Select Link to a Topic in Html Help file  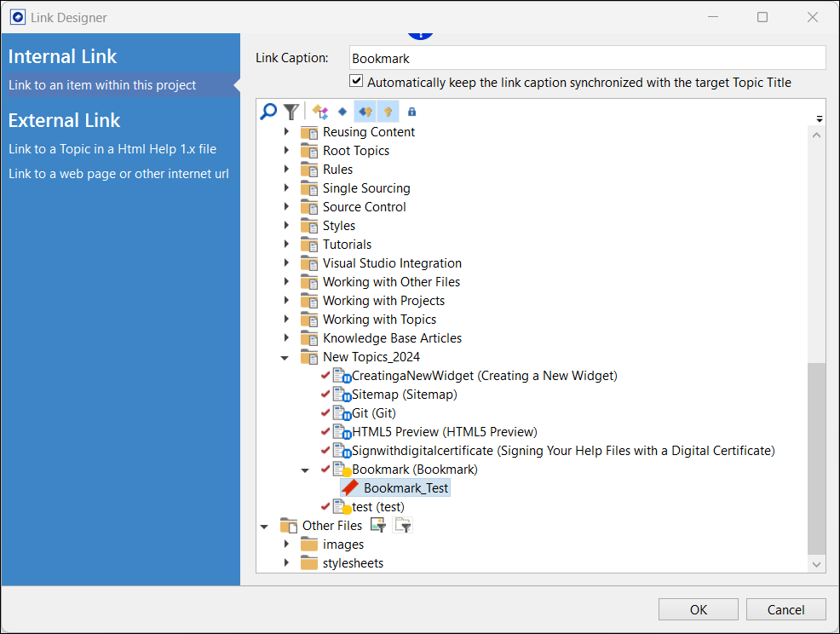[x=112, y=149]
